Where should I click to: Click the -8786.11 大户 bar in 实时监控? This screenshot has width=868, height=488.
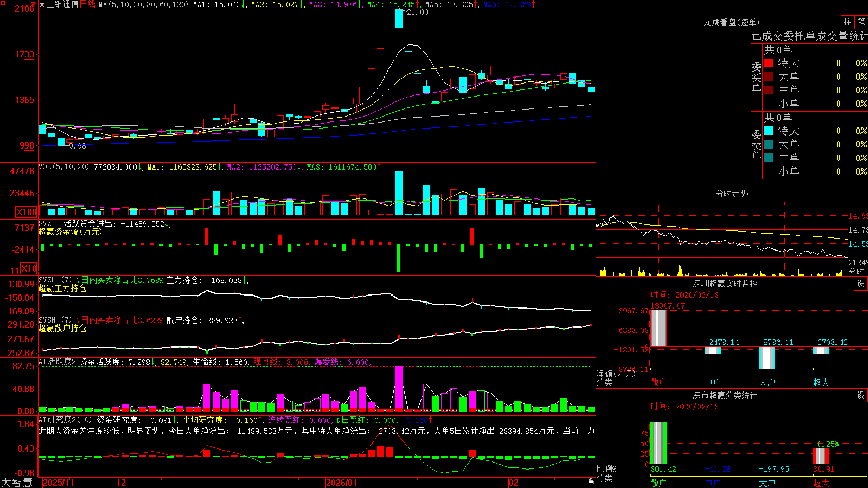(x=767, y=358)
